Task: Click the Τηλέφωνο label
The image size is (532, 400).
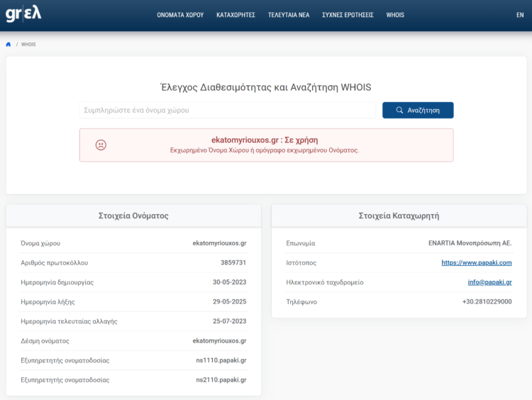Action: coord(301,302)
